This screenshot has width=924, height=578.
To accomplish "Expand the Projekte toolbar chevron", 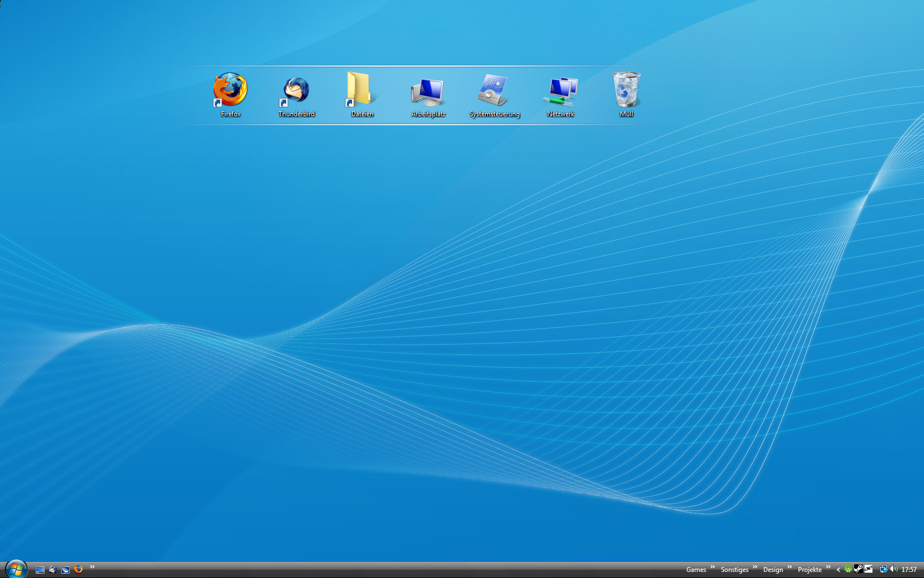I will [x=828, y=567].
